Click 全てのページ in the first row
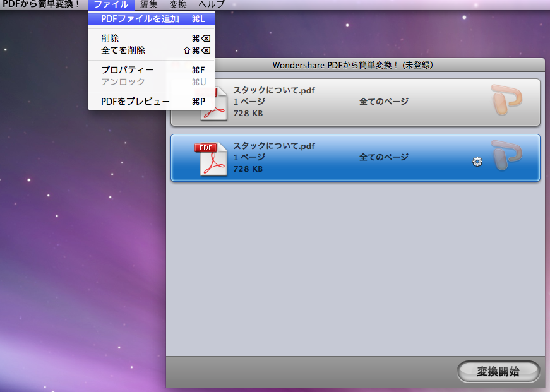Image resolution: width=550 pixels, height=392 pixels. click(x=384, y=102)
